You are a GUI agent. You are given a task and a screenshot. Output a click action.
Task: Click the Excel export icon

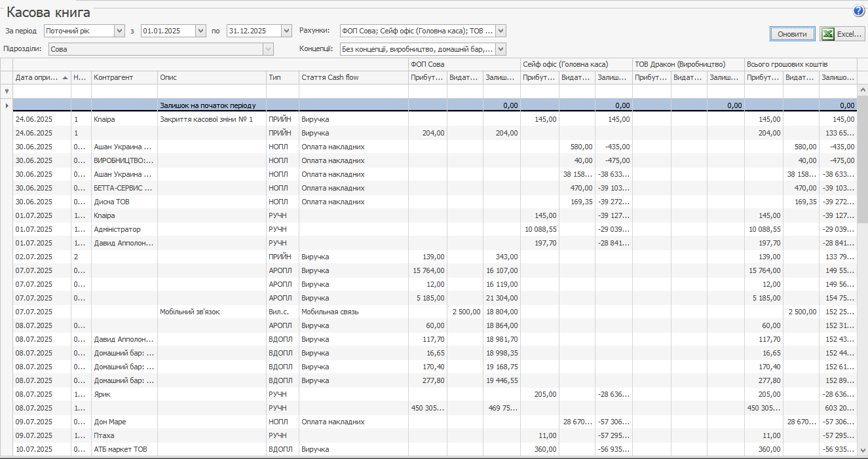[x=828, y=34]
